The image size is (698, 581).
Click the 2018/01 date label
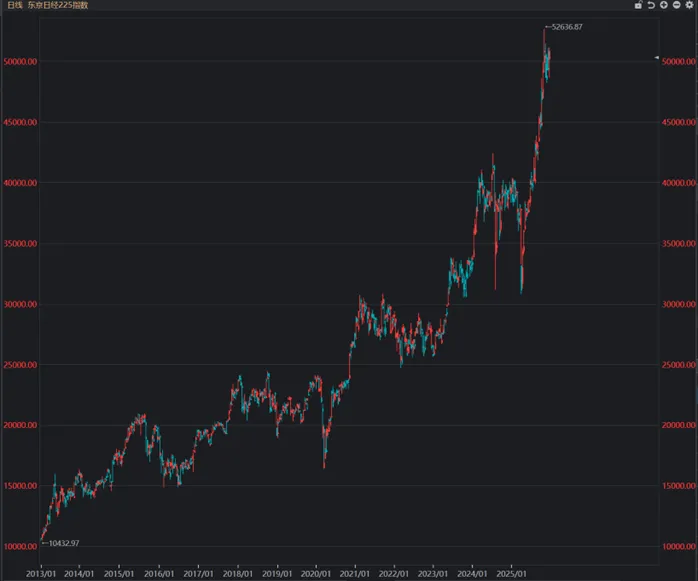click(238, 574)
